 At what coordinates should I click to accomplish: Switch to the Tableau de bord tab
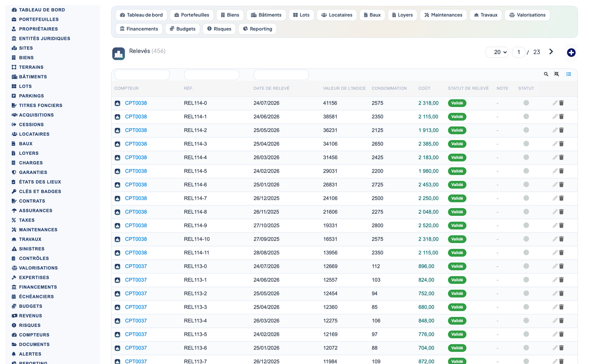(x=141, y=15)
